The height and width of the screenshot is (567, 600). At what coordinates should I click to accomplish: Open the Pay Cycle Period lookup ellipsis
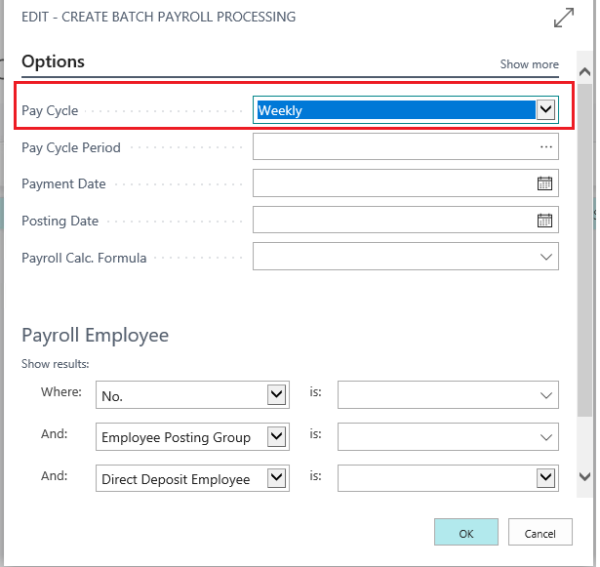[x=546, y=147]
